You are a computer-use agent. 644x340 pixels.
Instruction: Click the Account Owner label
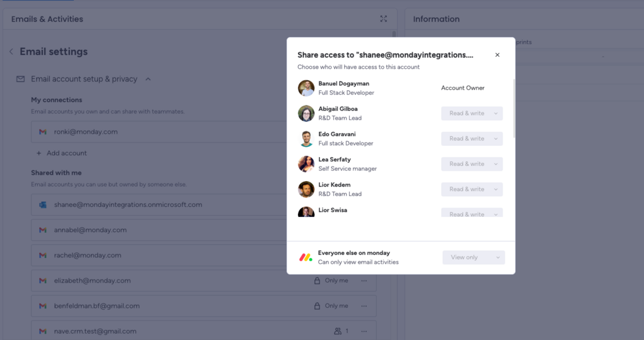462,88
